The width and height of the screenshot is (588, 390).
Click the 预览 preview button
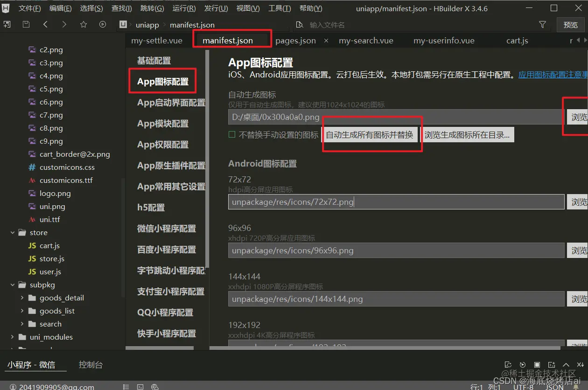(570, 25)
